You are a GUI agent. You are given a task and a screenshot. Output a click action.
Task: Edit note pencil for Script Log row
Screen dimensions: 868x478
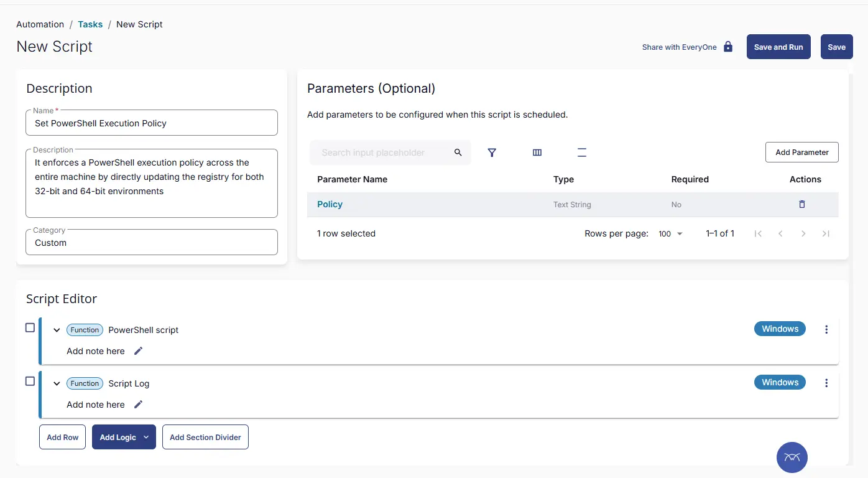[x=139, y=405]
